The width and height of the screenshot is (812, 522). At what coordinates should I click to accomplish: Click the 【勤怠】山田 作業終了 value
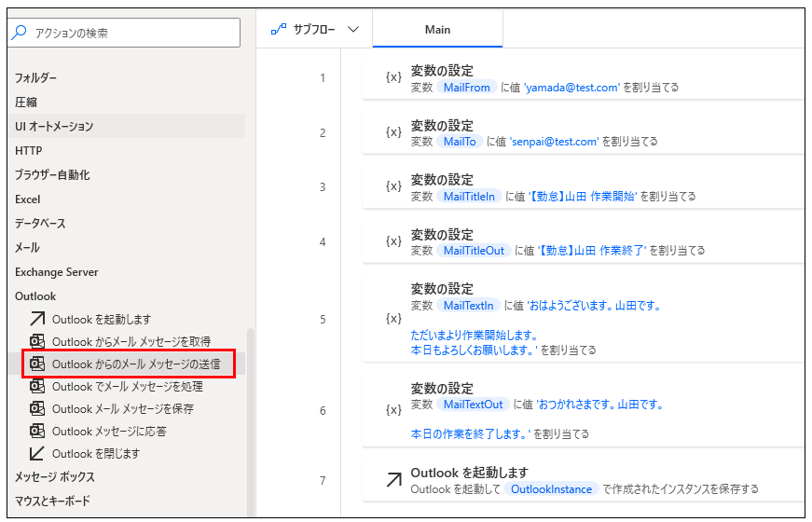point(592,251)
